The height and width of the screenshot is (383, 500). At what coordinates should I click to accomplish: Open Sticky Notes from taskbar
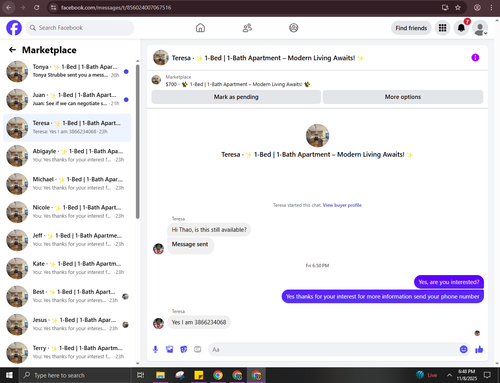tap(199, 375)
